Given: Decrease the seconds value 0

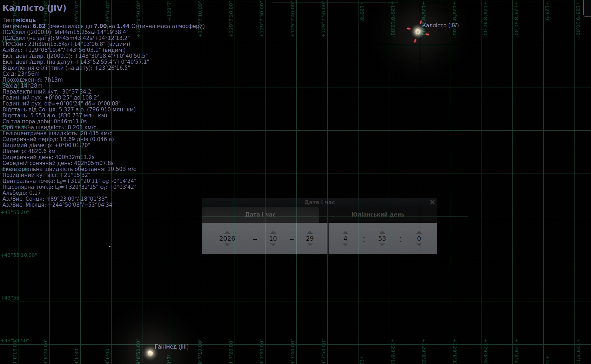Looking at the screenshot, I should click(x=419, y=245).
